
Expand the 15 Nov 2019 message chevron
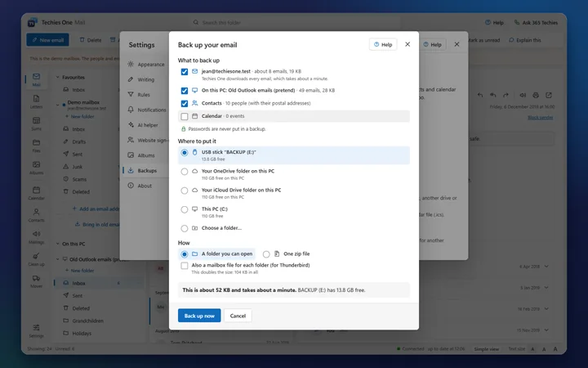tap(546, 330)
